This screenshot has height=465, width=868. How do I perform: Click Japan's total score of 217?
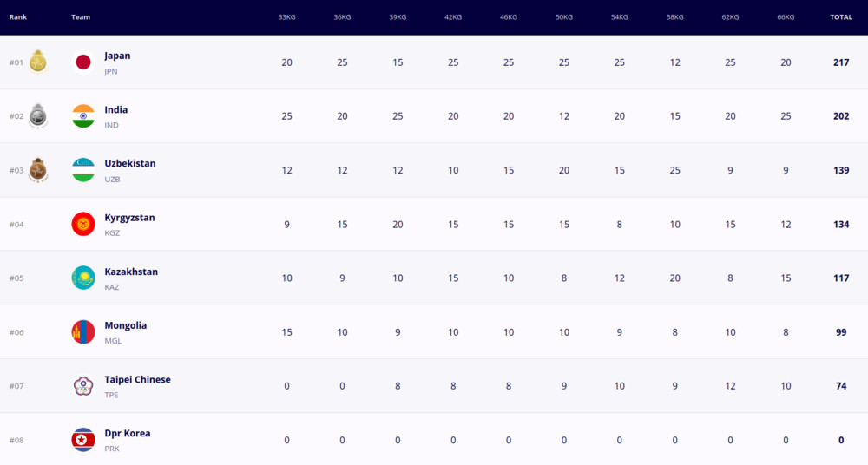pyautogui.click(x=841, y=62)
